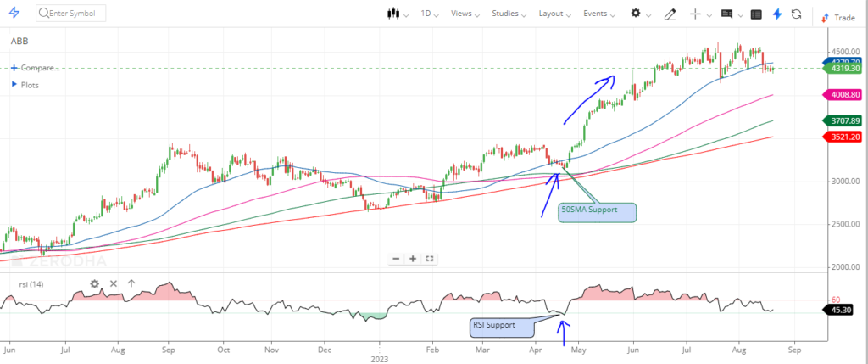This screenshot has height=364, width=868.
Task: Expand the settings gear dropdown arrow
Action: click(x=648, y=15)
